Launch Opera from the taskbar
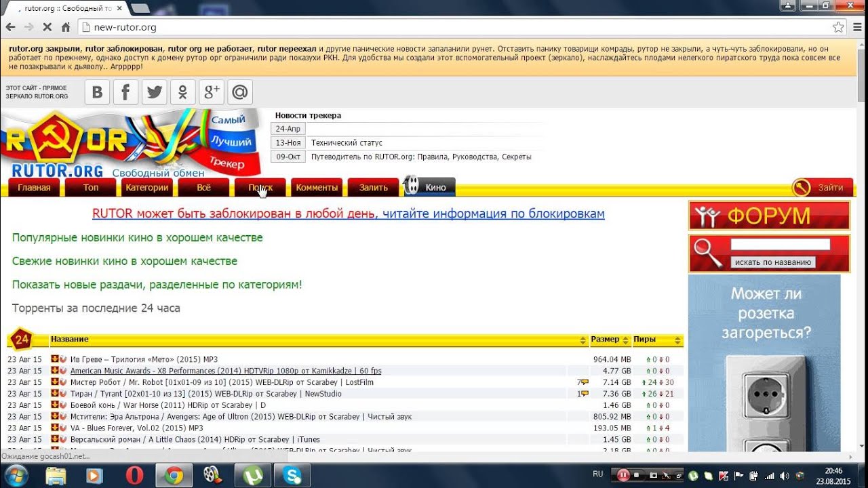This screenshot has width=868, height=488. 134,476
